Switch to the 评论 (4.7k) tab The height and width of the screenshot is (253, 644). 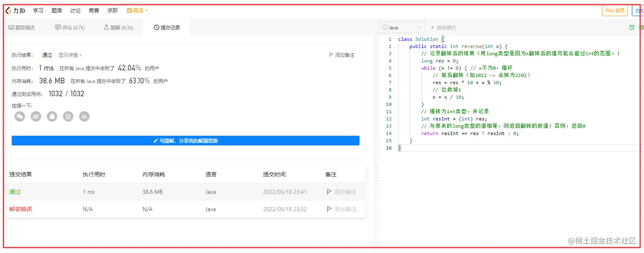pos(70,28)
